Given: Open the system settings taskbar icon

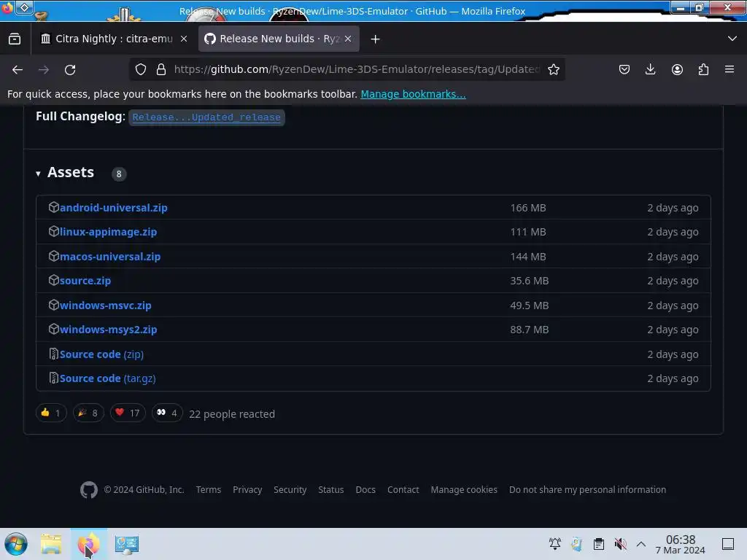Looking at the screenshot, I should coord(127,544).
